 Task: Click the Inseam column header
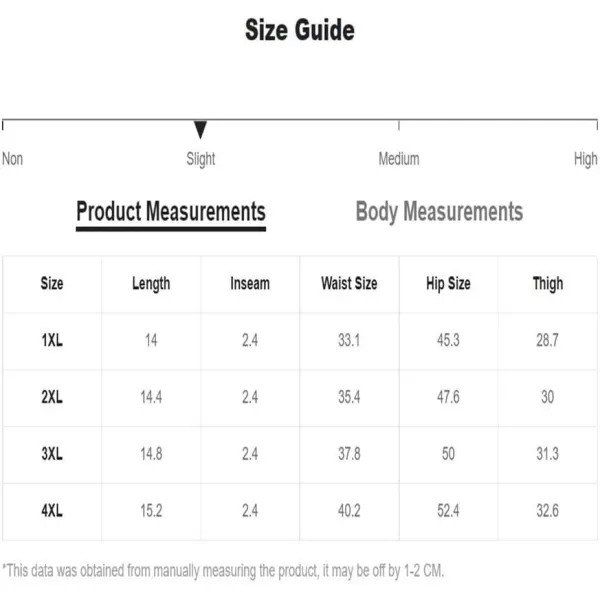pos(250,284)
